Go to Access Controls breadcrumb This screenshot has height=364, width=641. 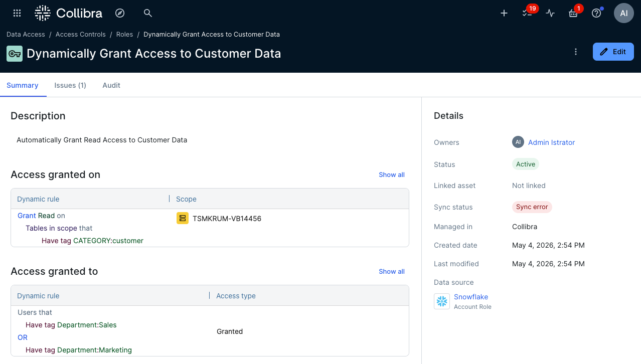[81, 35]
